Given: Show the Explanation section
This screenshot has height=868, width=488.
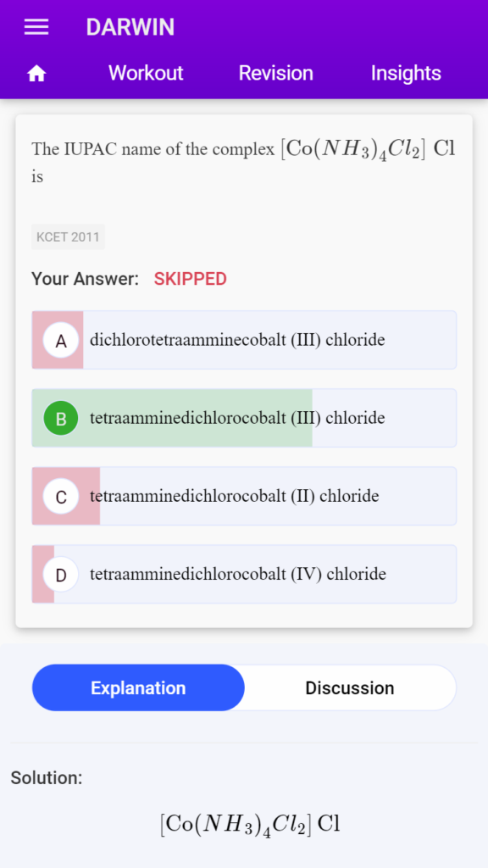Looking at the screenshot, I should 138,687.
